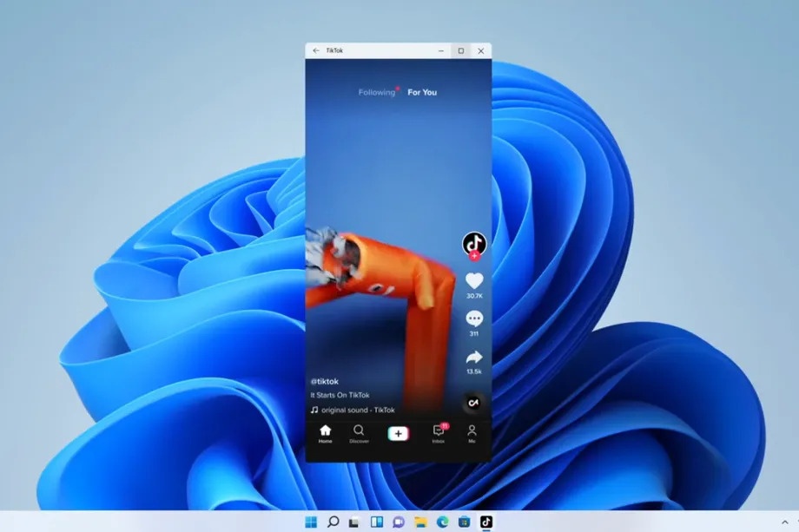The height and width of the screenshot is (532, 799).
Task: Like the video with the heart
Action: (x=473, y=281)
